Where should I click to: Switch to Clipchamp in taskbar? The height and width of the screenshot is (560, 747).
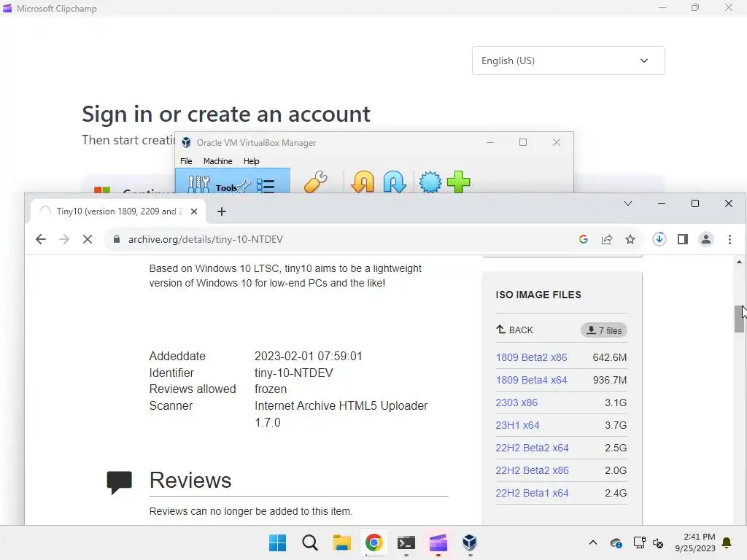click(438, 542)
